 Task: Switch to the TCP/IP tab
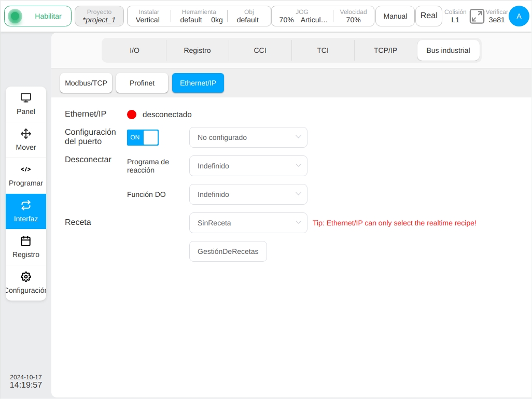385,50
